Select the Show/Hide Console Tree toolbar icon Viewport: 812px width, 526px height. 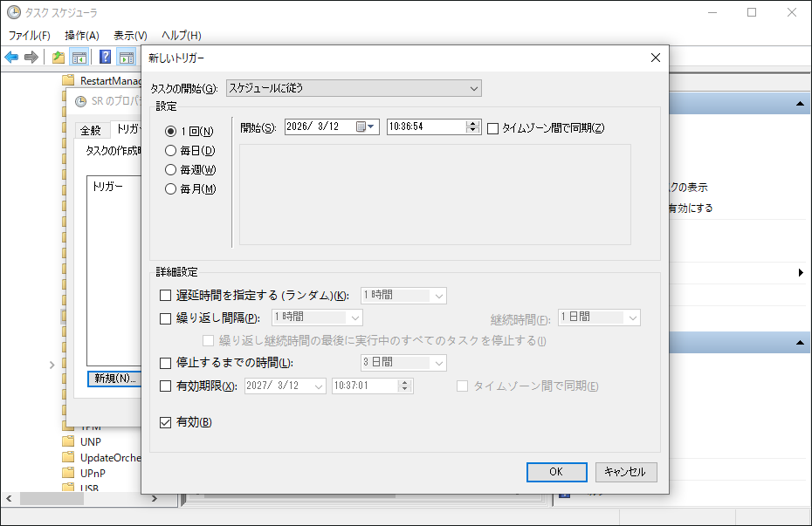[x=79, y=57]
